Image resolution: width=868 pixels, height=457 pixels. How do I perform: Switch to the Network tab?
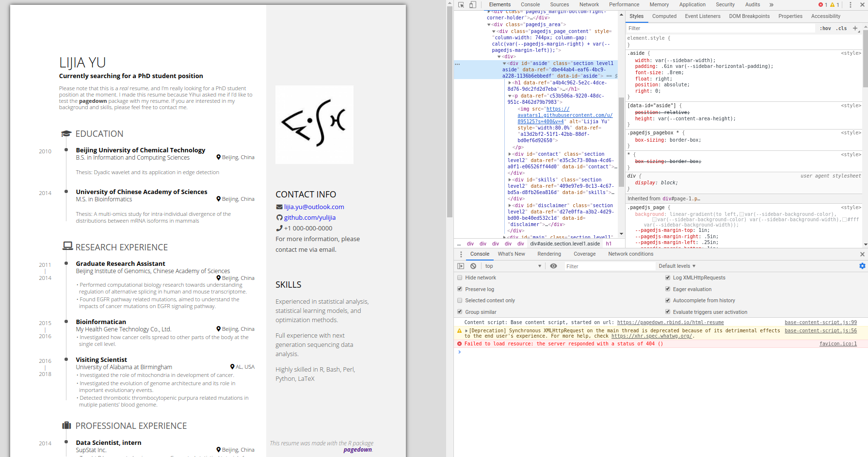click(589, 5)
